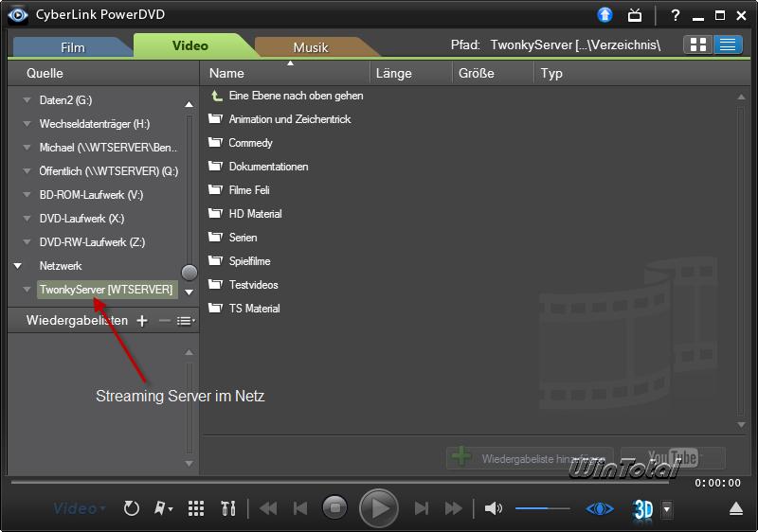758x532 pixels.
Task: Open the Musik tab
Action: coord(311,47)
